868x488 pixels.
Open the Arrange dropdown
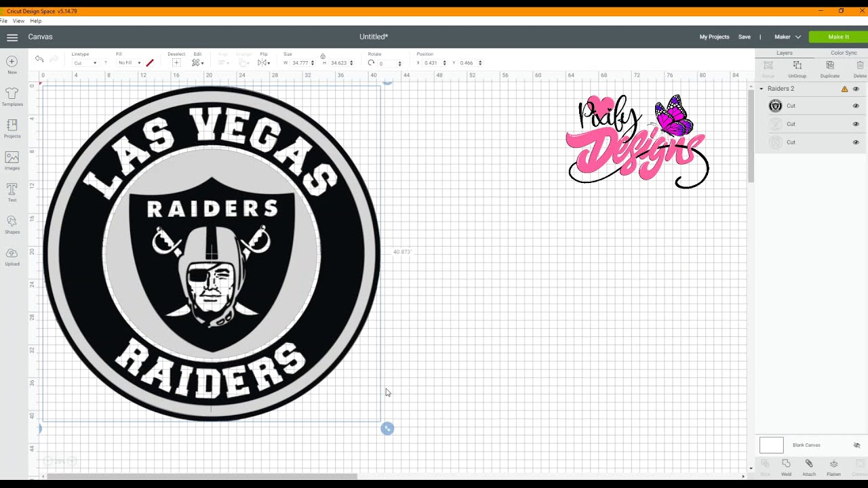[244, 63]
